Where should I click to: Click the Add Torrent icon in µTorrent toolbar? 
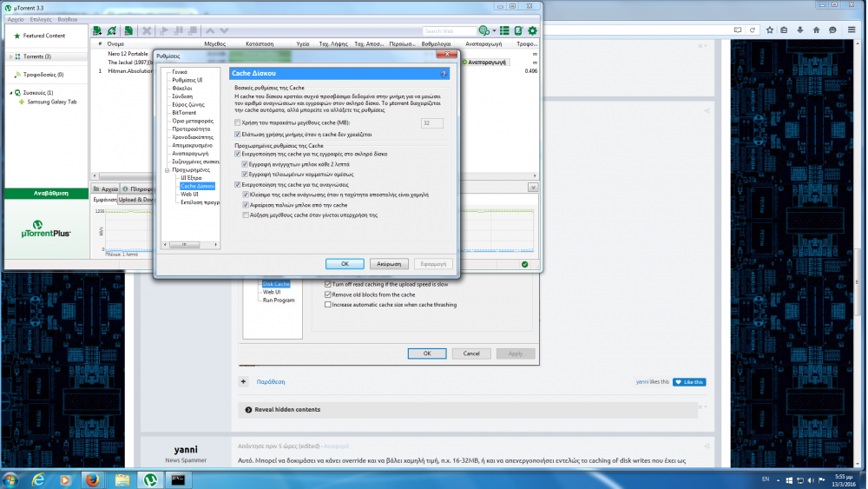pyautogui.click(x=97, y=30)
